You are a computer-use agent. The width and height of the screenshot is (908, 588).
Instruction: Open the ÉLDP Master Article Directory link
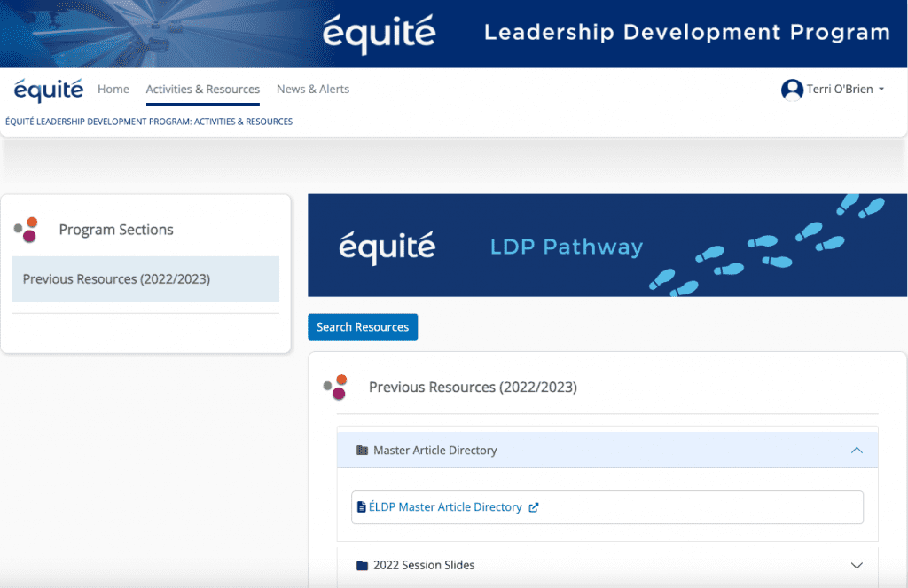(445, 507)
